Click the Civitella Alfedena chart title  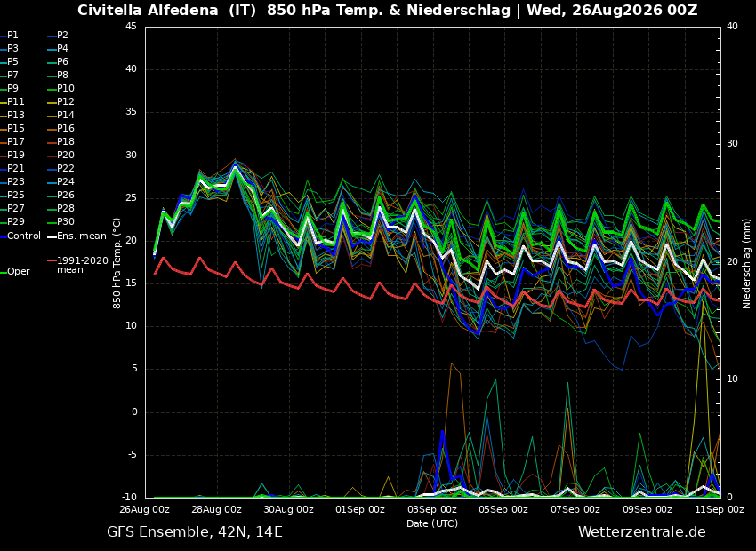387,10
